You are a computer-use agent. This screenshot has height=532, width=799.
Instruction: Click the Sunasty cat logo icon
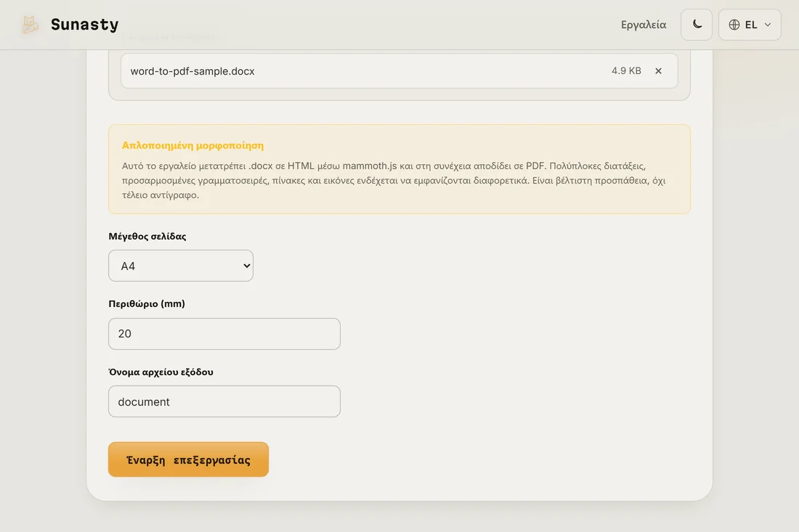(30, 25)
